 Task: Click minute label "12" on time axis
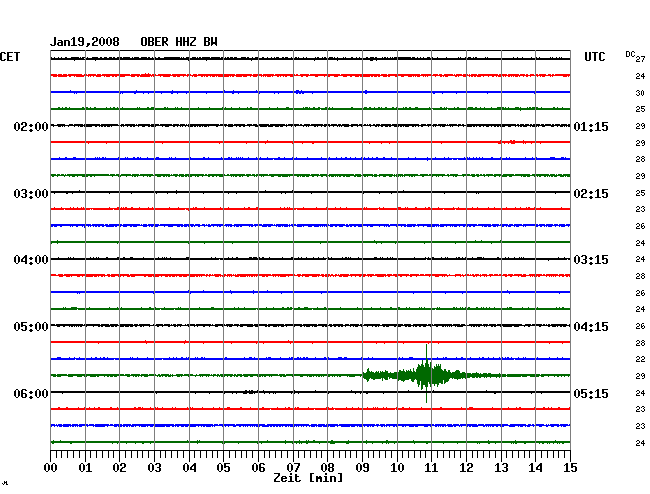[x=466, y=468]
